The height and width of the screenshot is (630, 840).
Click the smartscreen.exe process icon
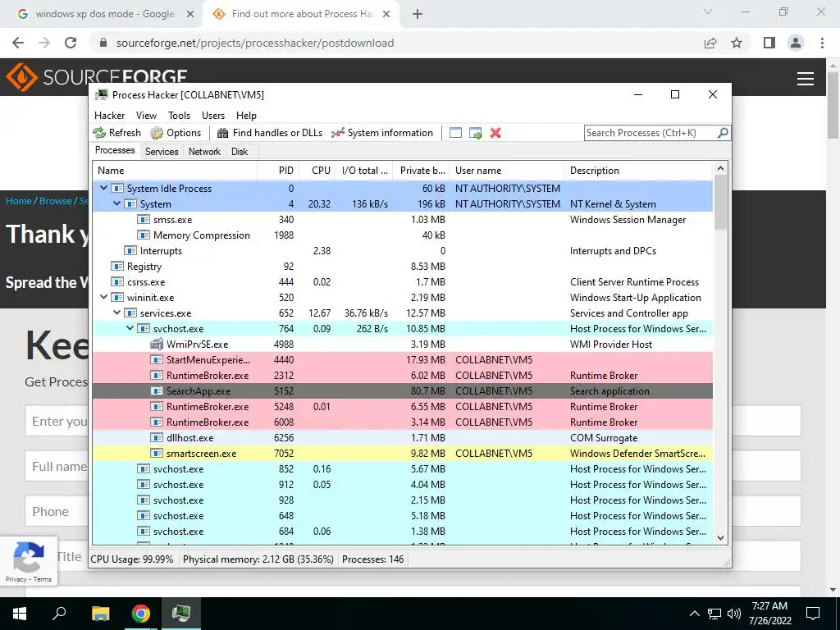(x=157, y=453)
